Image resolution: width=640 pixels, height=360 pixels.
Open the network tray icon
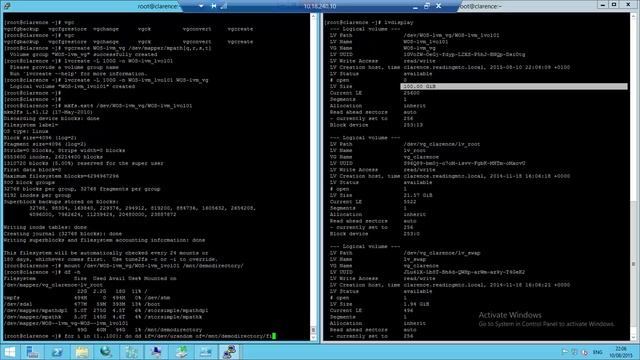point(574,352)
